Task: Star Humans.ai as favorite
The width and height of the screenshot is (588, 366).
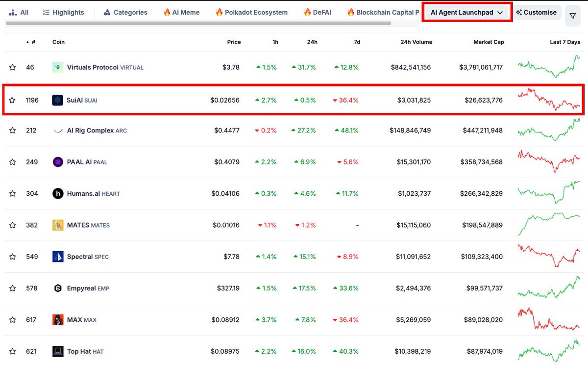Action: (x=12, y=194)
